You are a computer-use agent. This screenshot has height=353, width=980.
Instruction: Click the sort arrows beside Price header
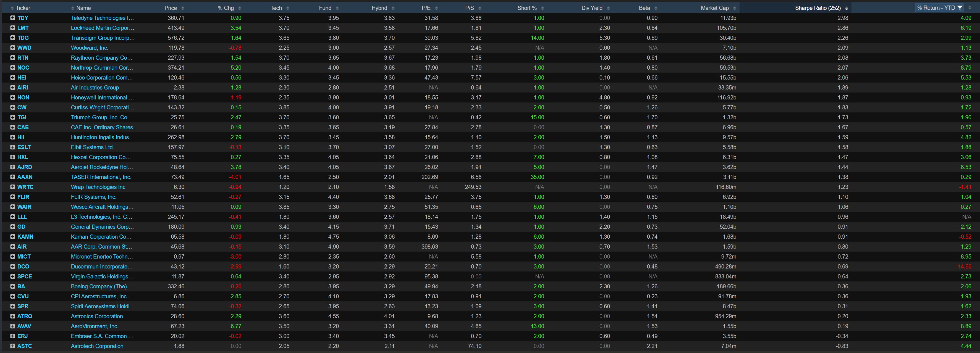(x=183, y=8)
